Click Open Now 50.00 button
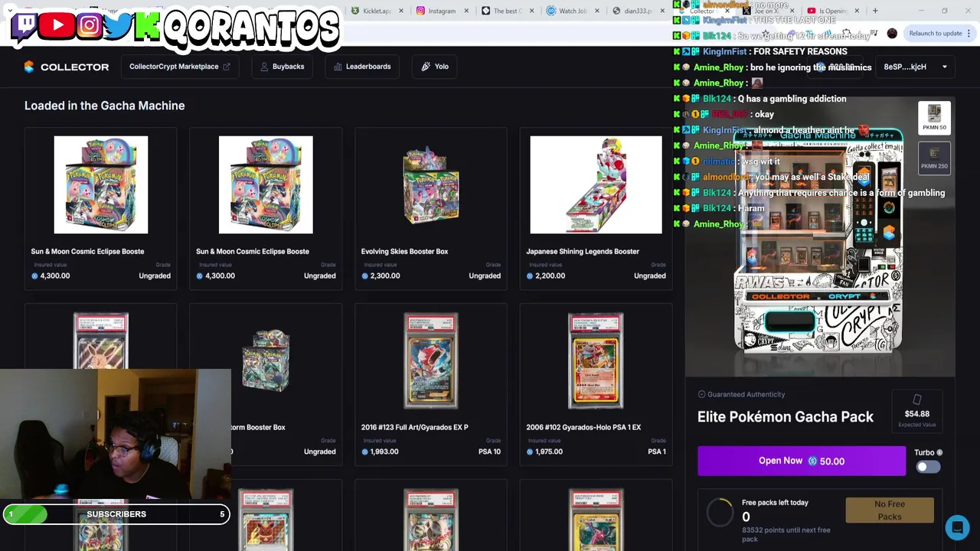Viewport: 980px width, 551px height. pyautogui.click(x=801, y=461)
